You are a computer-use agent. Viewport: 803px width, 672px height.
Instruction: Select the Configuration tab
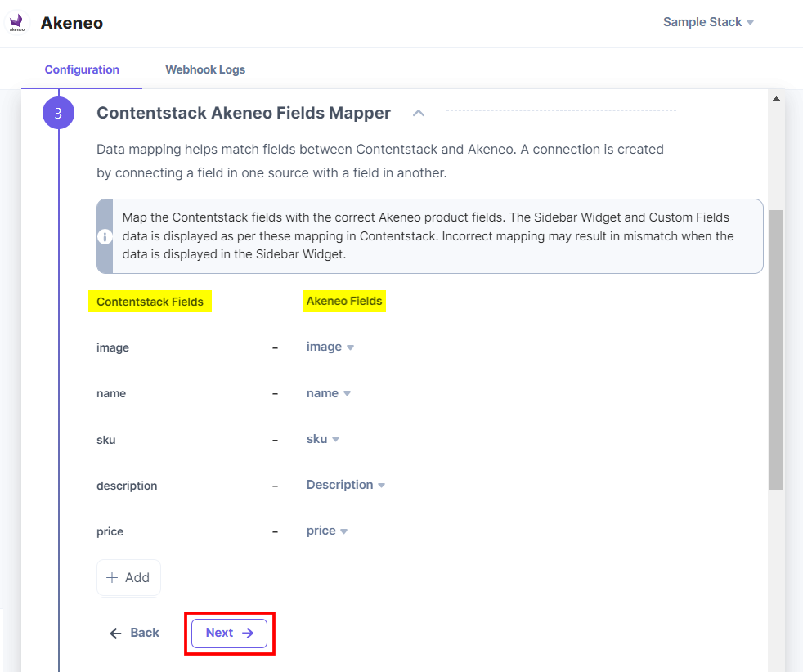click(82, 69)
